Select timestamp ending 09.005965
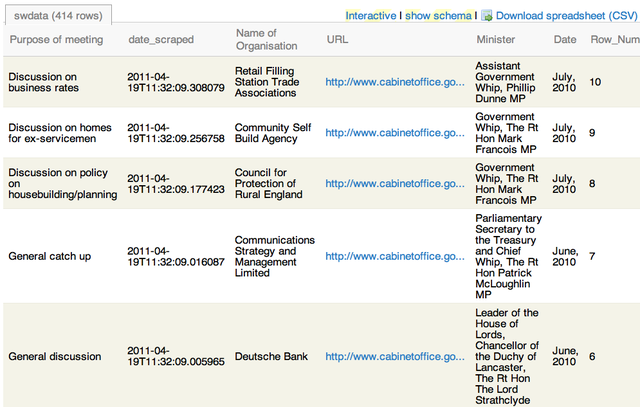 [176, 356]
